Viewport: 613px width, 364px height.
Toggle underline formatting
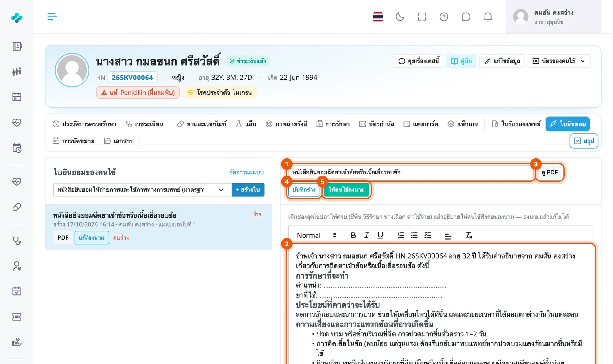pos(380,235)
